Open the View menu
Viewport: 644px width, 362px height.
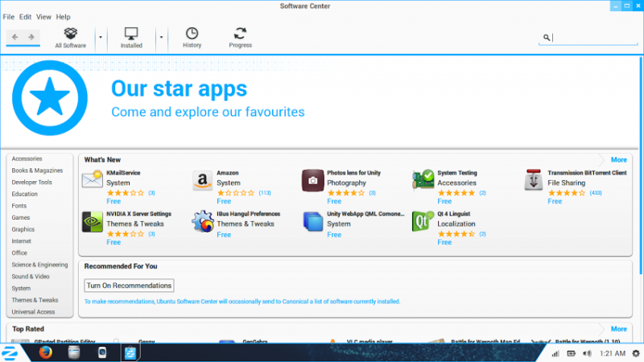[43, 17]
